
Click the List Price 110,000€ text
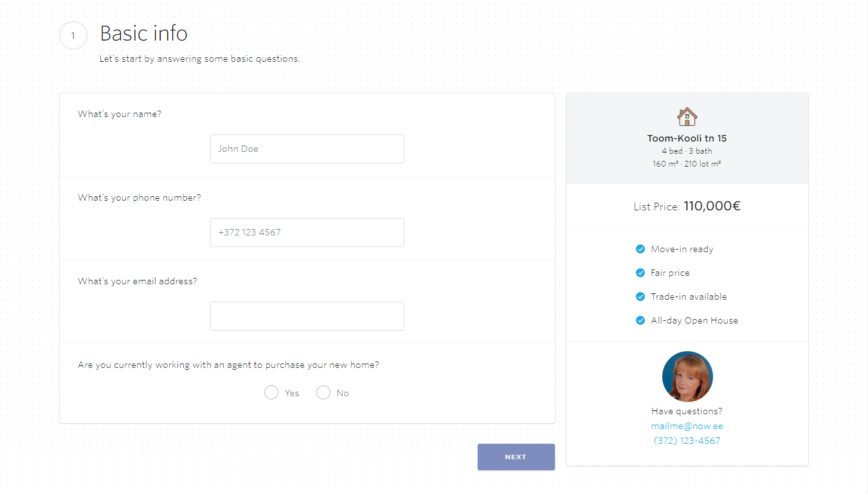click(687, 206)
